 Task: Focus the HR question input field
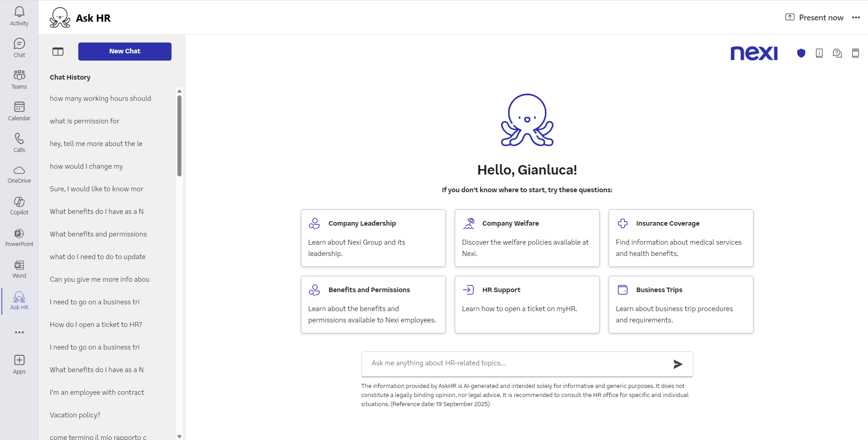tap(516, 364)
